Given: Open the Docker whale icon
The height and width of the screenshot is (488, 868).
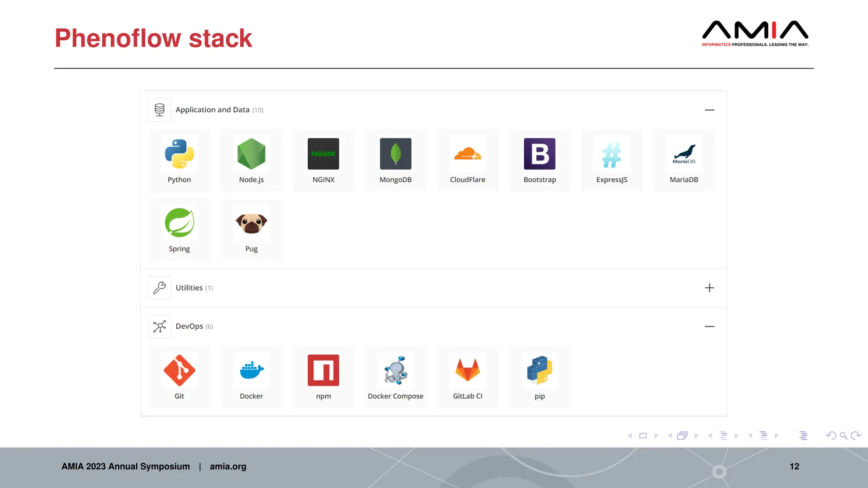Looking at the screenshot, I should tap(251, 370).
